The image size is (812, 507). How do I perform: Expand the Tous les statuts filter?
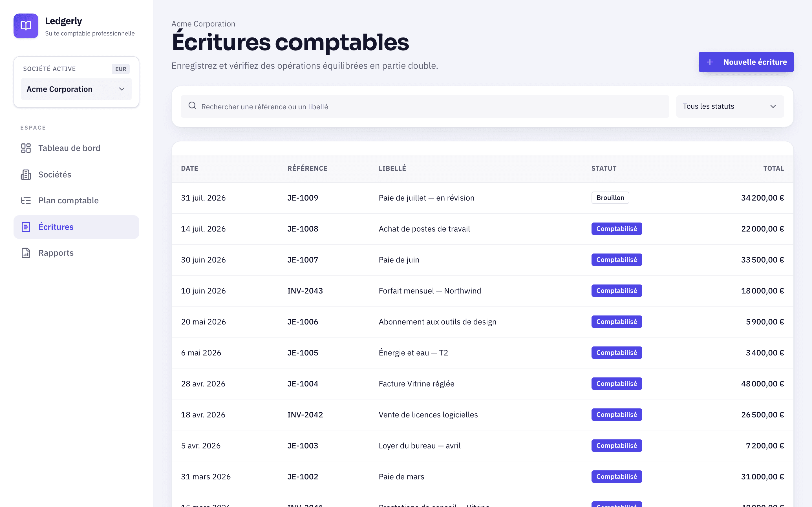[730, 106]
